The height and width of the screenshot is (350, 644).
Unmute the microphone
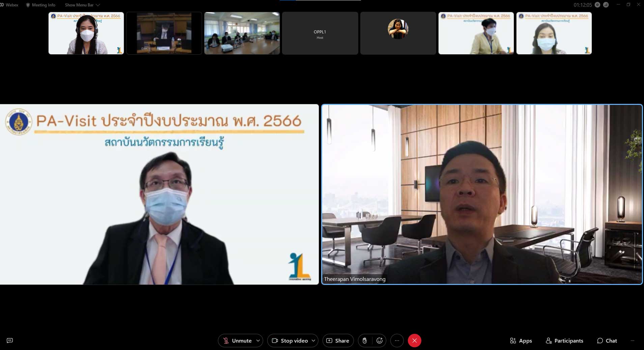click(x=237, y=341)
